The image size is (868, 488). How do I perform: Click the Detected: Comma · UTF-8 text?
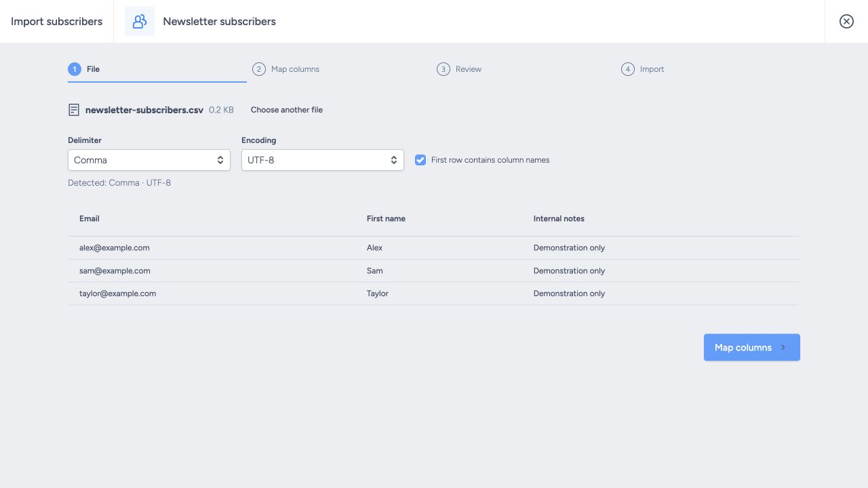point(119,183)
